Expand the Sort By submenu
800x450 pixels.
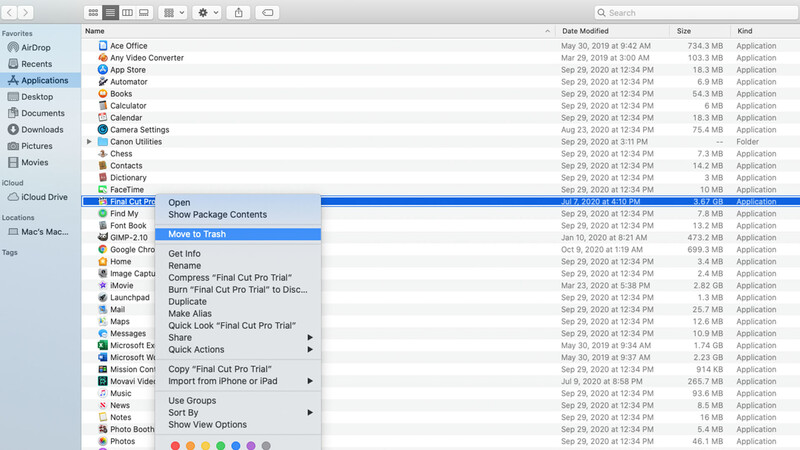tap(238, 412)
